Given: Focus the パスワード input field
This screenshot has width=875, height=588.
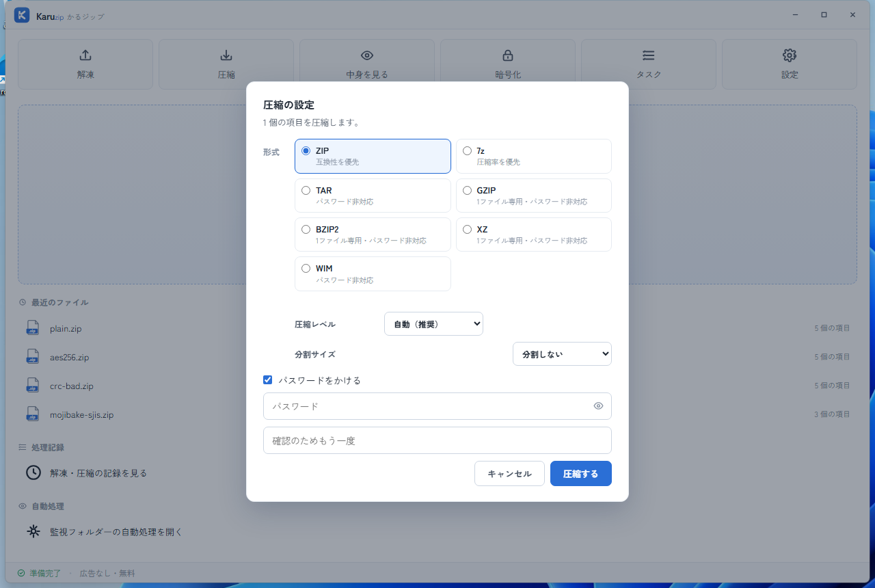Looking at the screenshot, I should pos(437,406).
